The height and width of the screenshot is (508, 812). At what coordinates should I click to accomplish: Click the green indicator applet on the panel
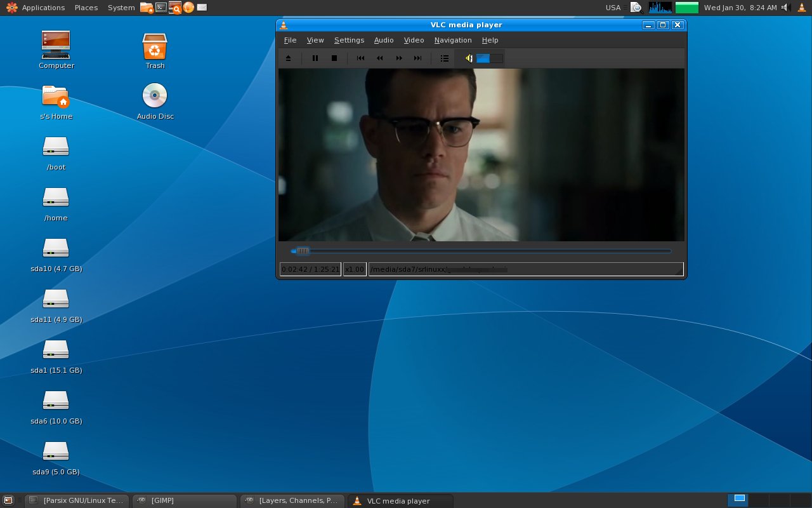(x=686, y=8)
